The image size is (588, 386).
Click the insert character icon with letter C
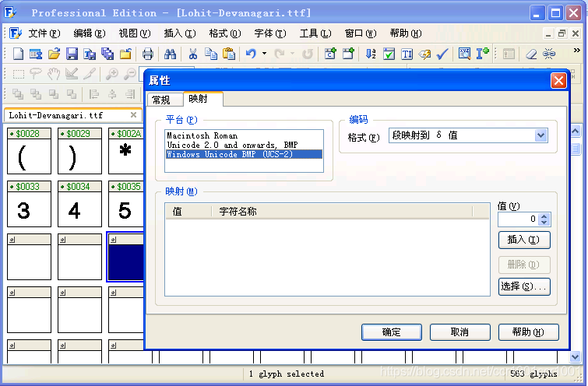pyautogui.click(x=330, y=54)
